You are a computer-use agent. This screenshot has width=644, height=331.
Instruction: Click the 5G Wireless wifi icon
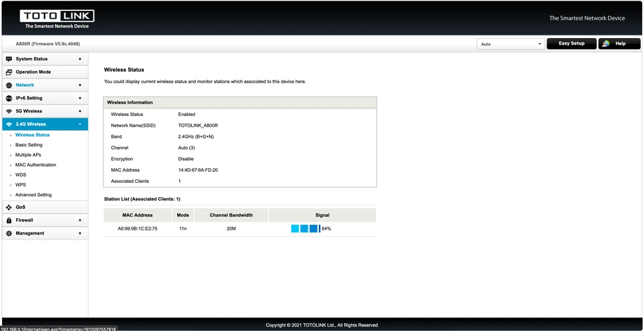pyautogui.click(x=9, y=111)
